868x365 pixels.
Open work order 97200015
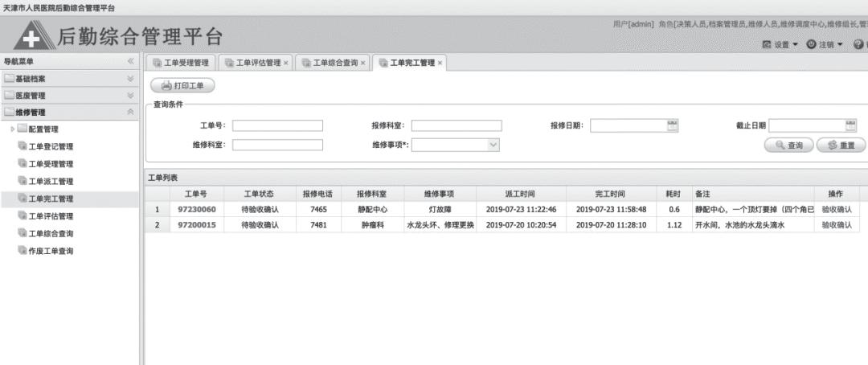point(197,225)
